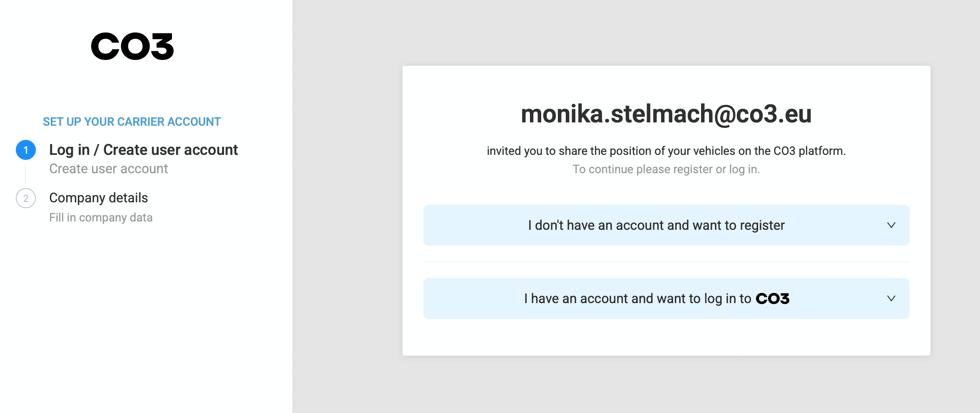The width and height of the screenshot is (980, 413).
Task: Click "log in to" text in second panel
Action: [x=728, y=299]
